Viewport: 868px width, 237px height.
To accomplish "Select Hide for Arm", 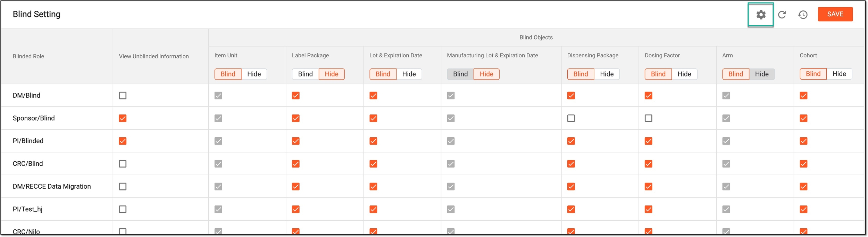I will 762,74.
